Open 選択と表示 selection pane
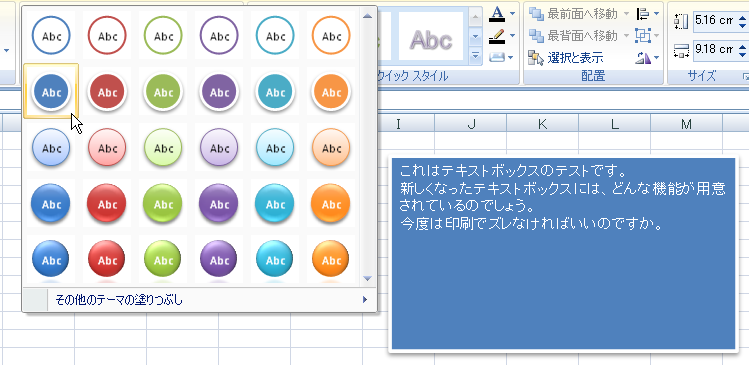Screen dimensions: 749x365 pyautogui.click(x=566, y=58)
